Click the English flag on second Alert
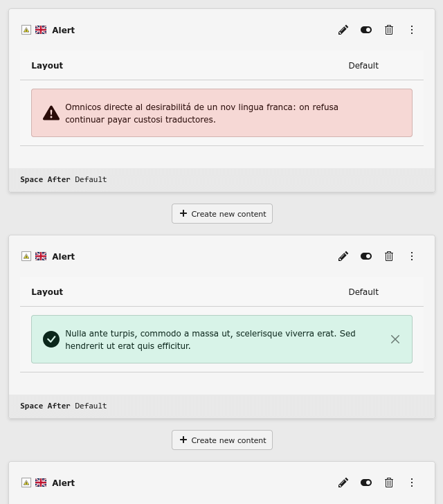Screen dimensions: 443x504 (x=41, y=256)
